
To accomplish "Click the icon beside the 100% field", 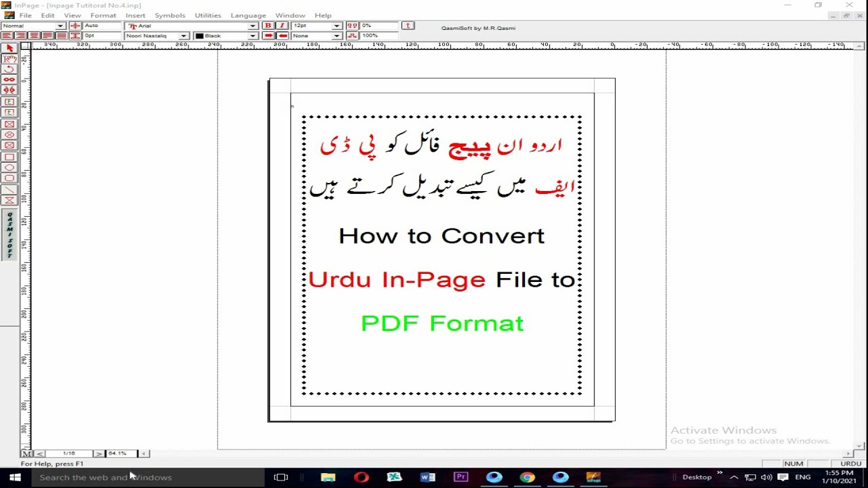I will (353, 35).
